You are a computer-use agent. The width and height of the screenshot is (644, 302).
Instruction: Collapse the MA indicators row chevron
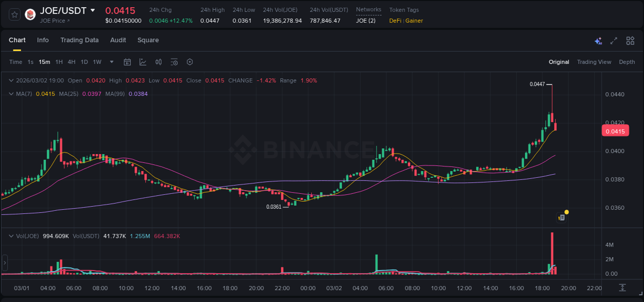coord(11,94)
